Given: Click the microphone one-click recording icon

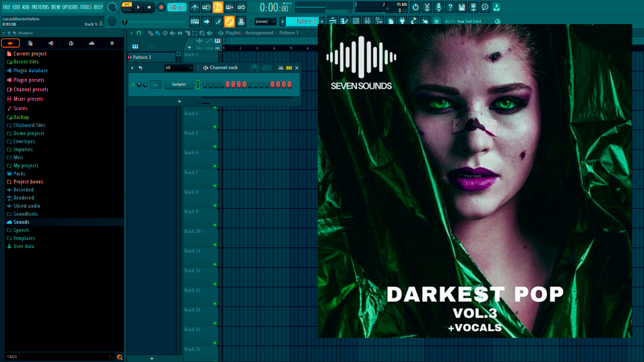Looking at the screenshot, I should [x=438, y=7].
